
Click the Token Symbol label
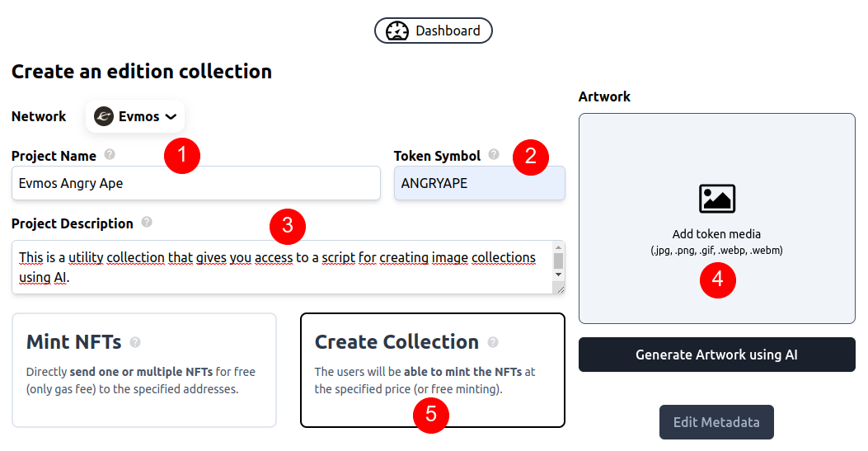[438, 157]
